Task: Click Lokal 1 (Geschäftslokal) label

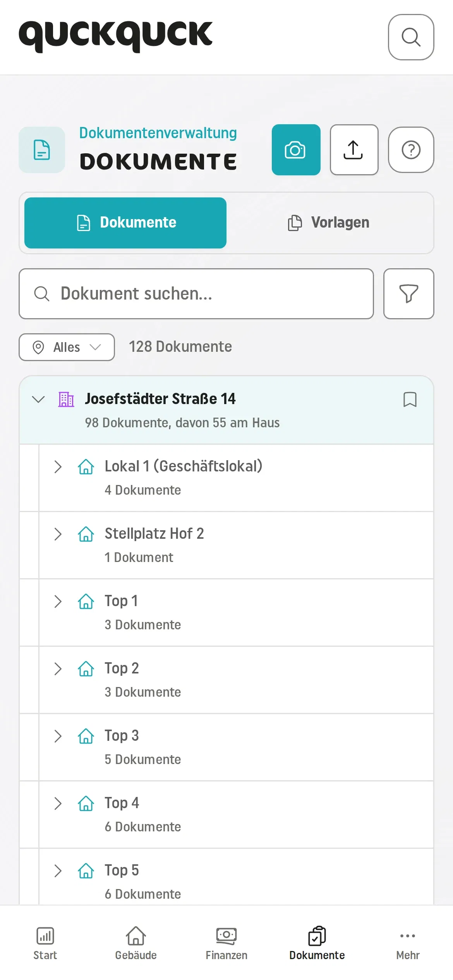Action: 184,466
